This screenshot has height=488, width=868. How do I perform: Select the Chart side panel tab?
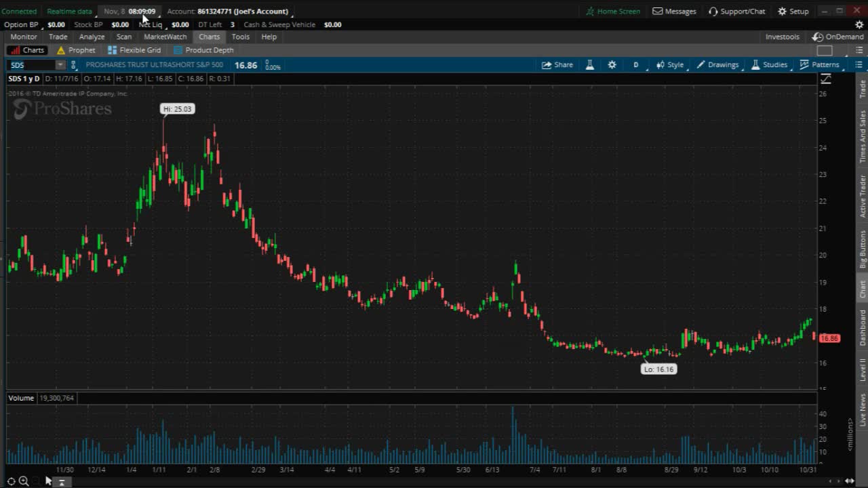point(863,289)
